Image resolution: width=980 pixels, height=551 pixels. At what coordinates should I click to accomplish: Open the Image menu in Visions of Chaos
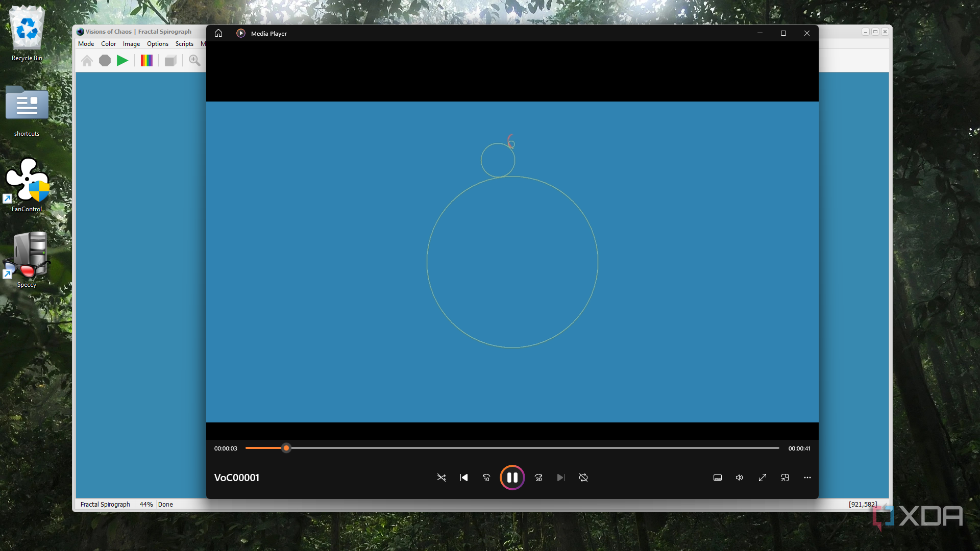(131, 44)
